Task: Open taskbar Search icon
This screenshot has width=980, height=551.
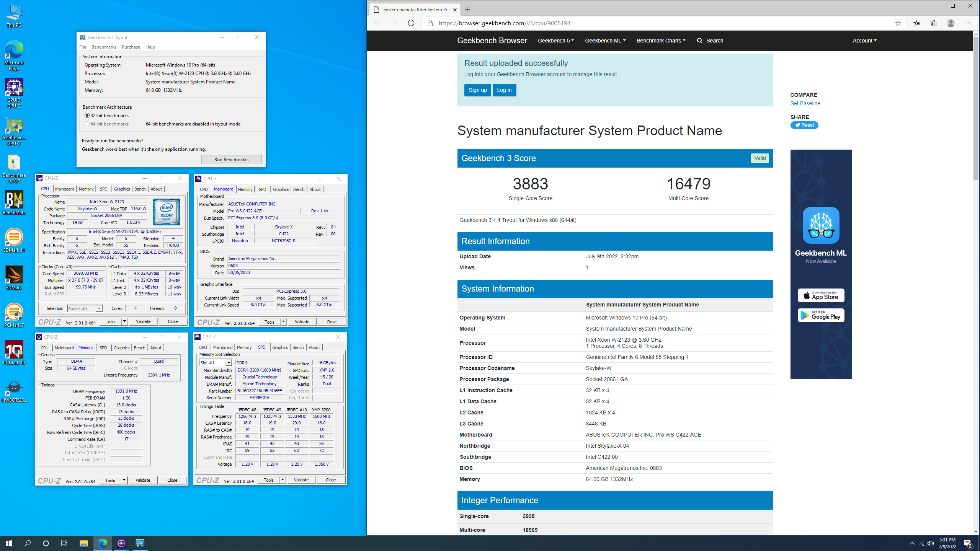Action: tap(28, 543)
